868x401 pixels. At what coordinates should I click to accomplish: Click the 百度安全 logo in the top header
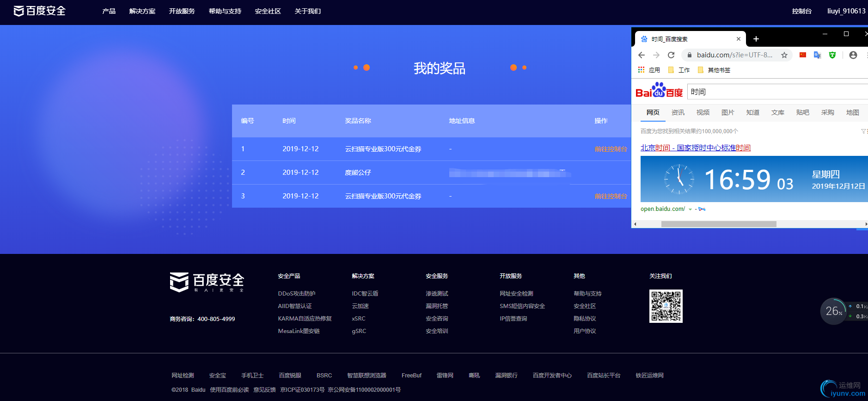click(x=40, y=11)
